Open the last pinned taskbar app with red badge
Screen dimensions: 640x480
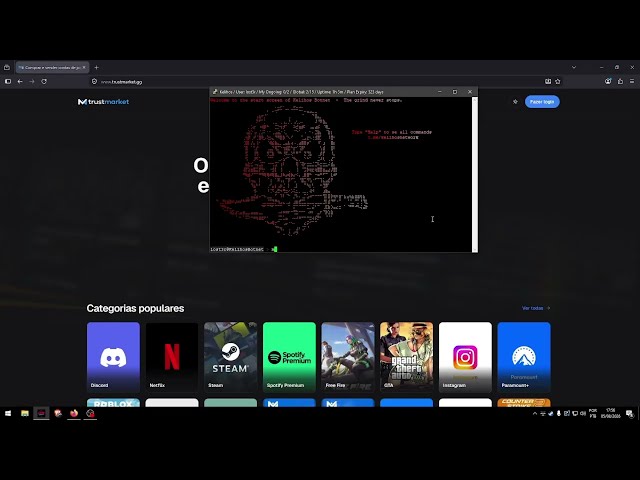point(90,413)
